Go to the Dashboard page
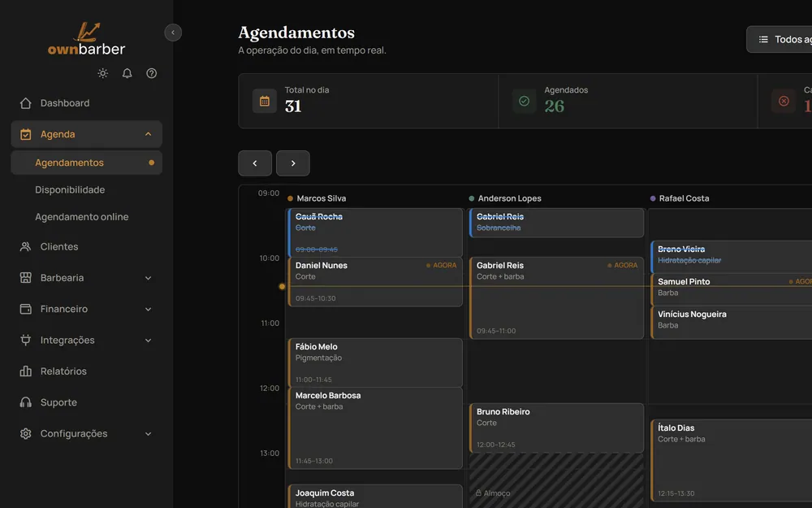This screenshot has width=812, height=508. pos(87,103)
